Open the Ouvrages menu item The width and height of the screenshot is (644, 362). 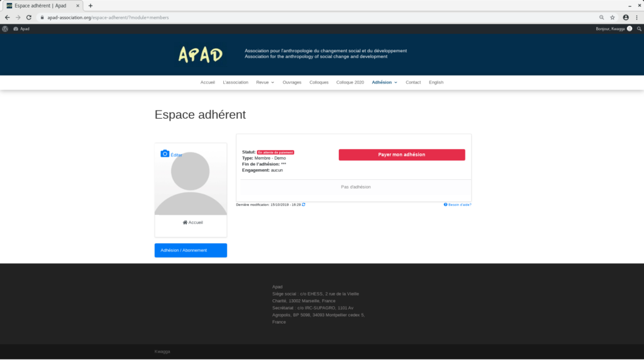292,82
